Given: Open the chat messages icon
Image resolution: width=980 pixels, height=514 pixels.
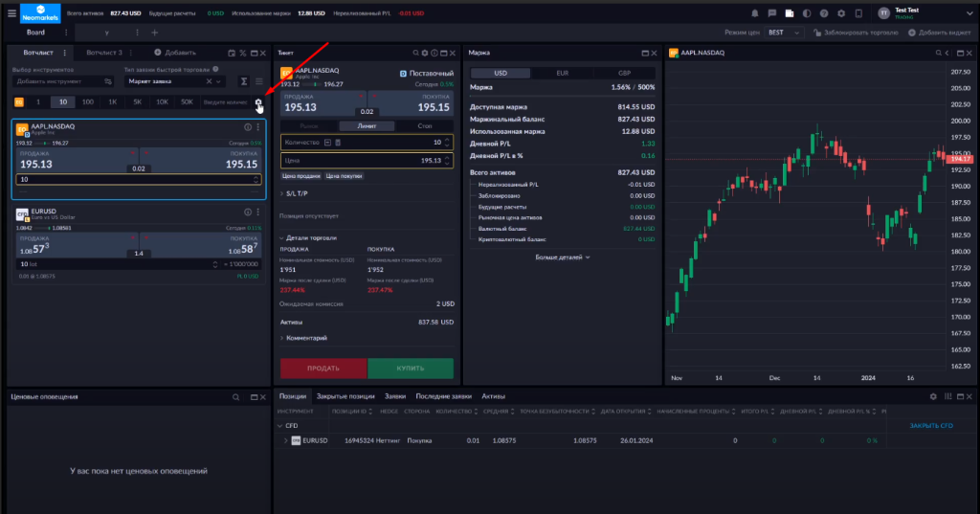Looking at the screenshot, I should (x=772, y=13).
